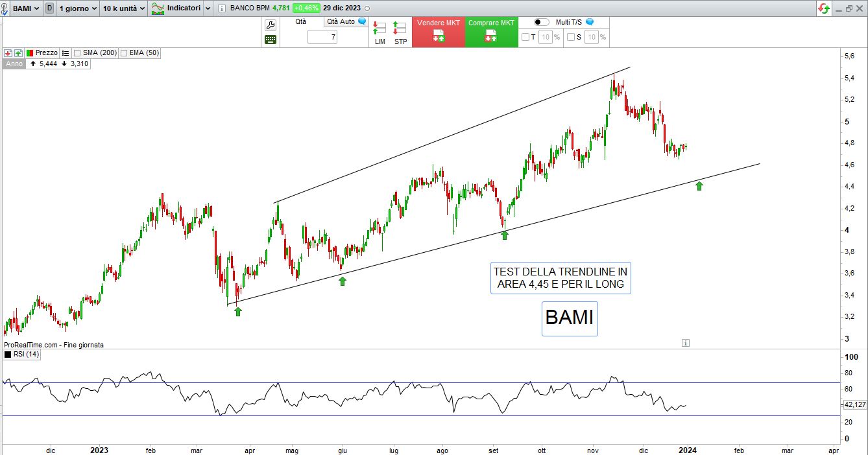Enable the EMA (50) checkbox
868x455 pixels.
[124, 52]
